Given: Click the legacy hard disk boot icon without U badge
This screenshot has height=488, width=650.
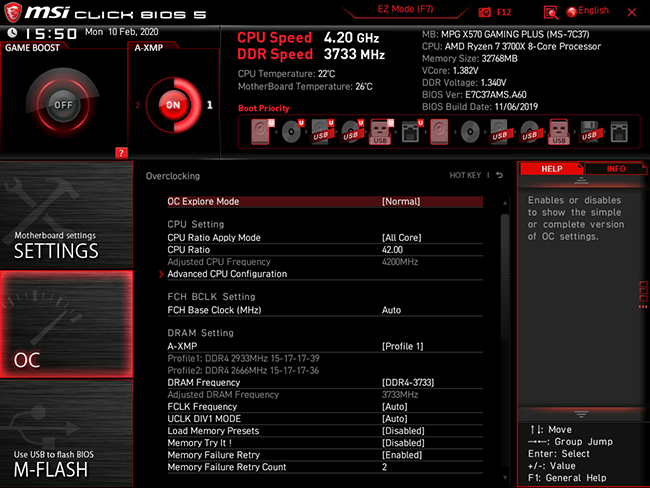Looking at the screenshot, I should click(x=439, y=131).
